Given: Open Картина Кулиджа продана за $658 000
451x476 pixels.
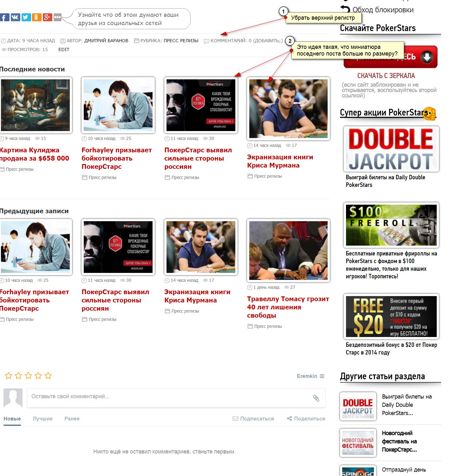Looking at the screenshot, I should click(x=34, y=154).
